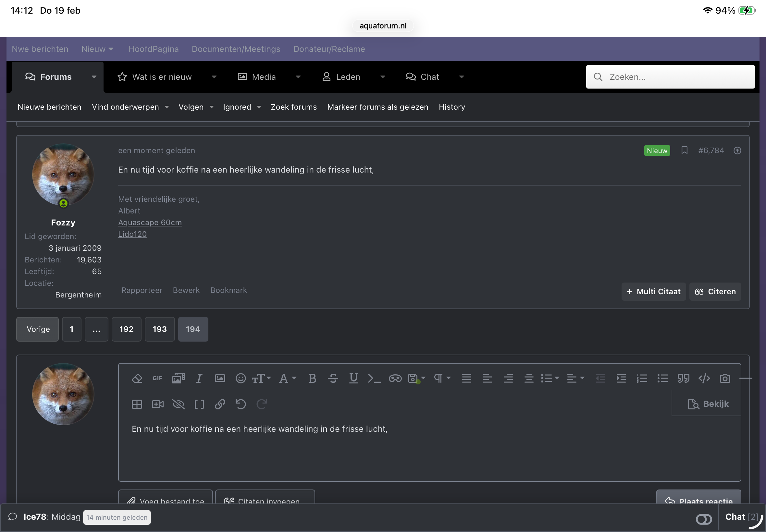Viewport: 766px width, 532px height.
Task: Open the font size dropdown
Action: tap(261, 378)
